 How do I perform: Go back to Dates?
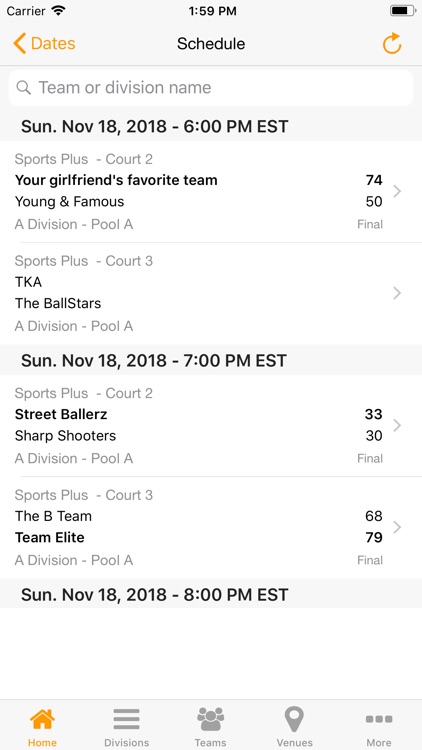pyautogui.click(x=44, y=44)
